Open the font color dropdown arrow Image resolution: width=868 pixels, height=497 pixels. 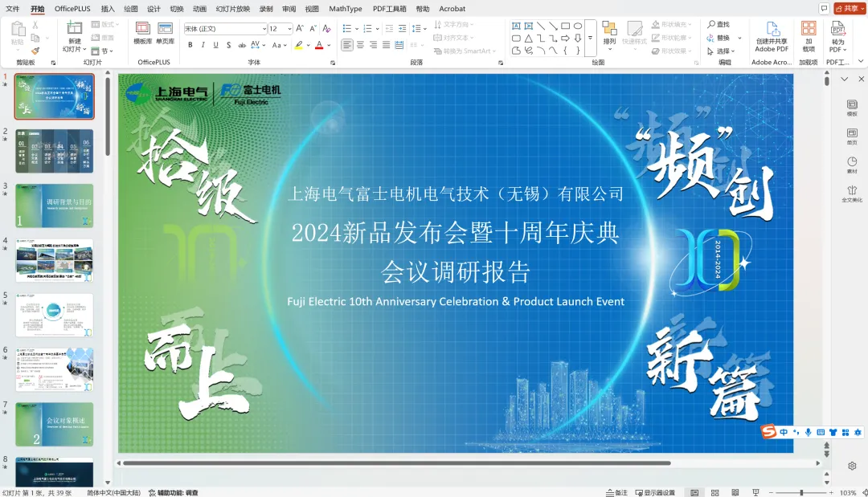pyautogui.click(x=329, y=45)
